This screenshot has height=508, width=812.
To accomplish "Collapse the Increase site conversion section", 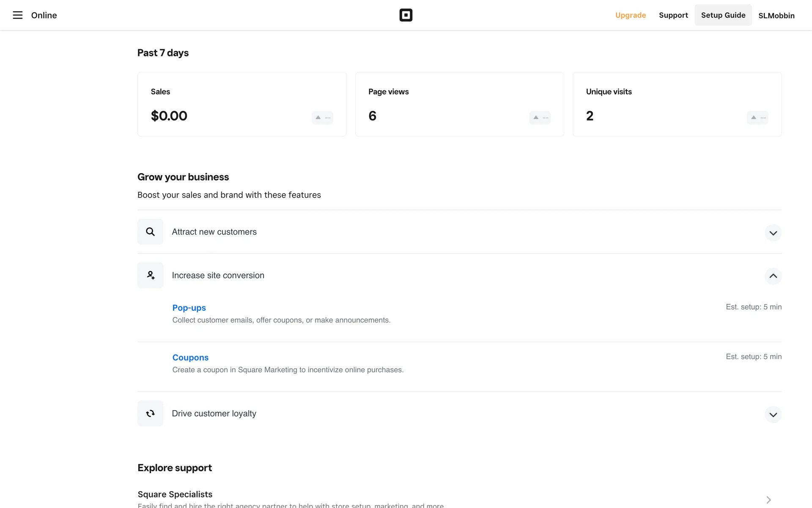I will point(773,276).
